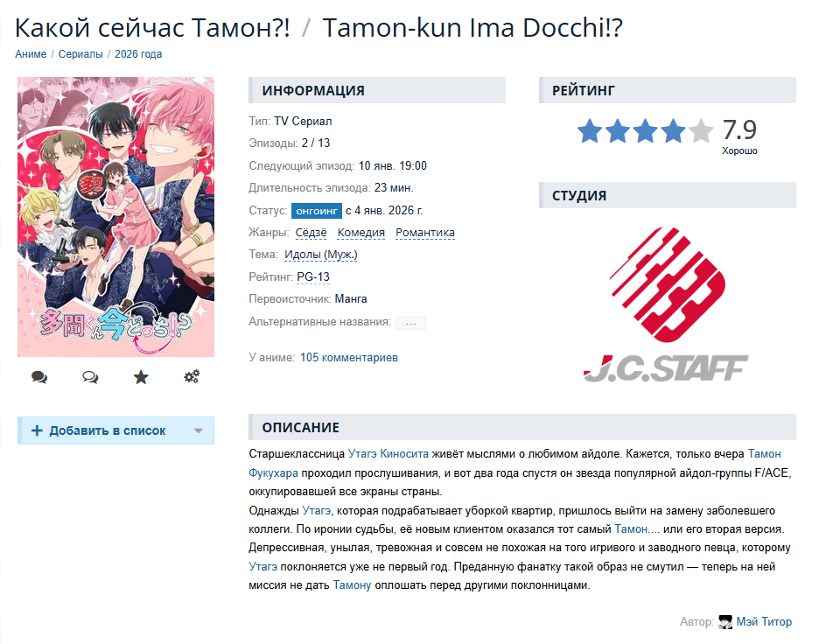
Task: Click the favorite star icon under poster
Action: click(141, 376)
